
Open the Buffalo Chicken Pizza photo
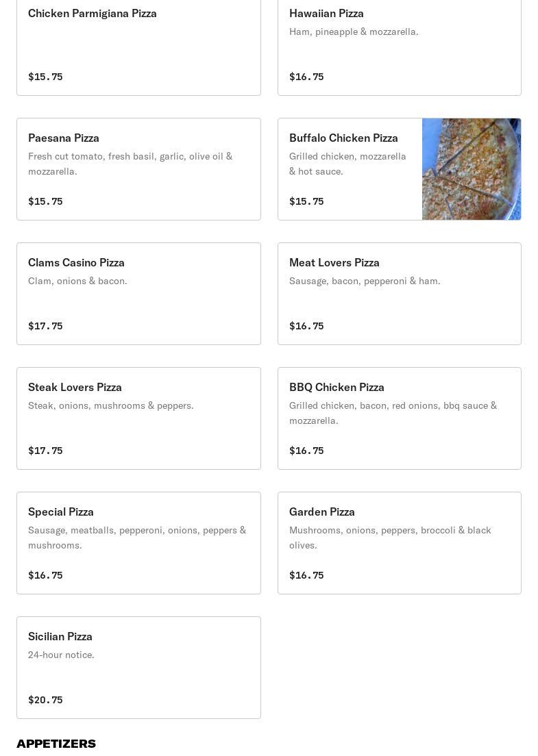(x=472, y=169)
